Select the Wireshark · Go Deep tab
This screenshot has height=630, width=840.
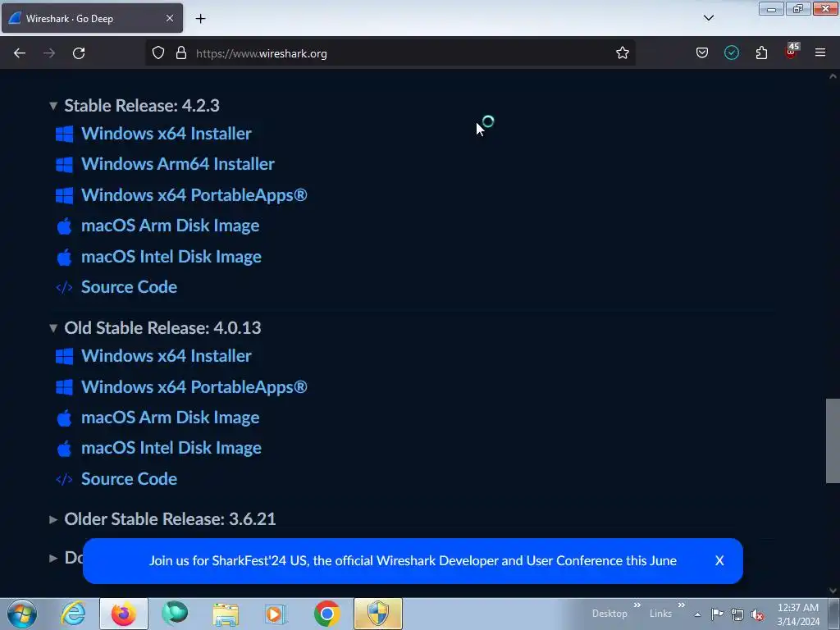92,18
